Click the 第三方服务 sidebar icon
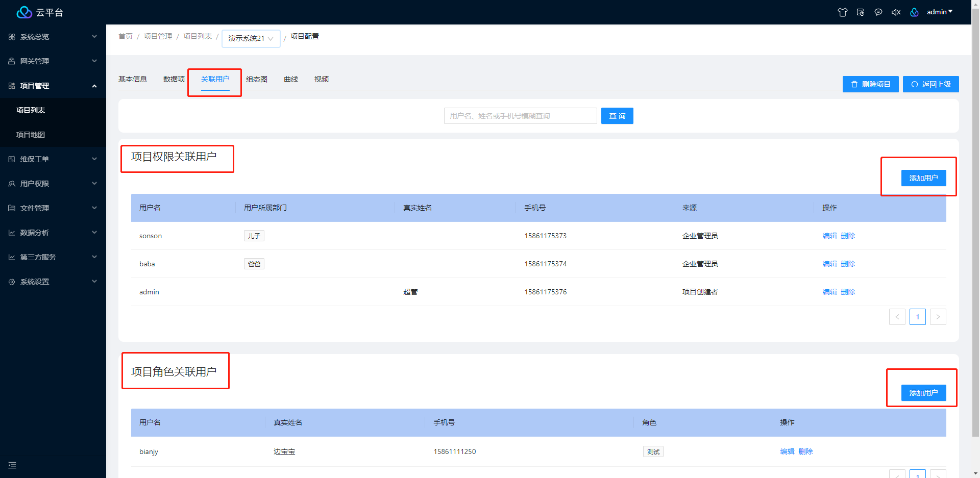The height and width of the screenshot is (478, 980). [12, 257]
